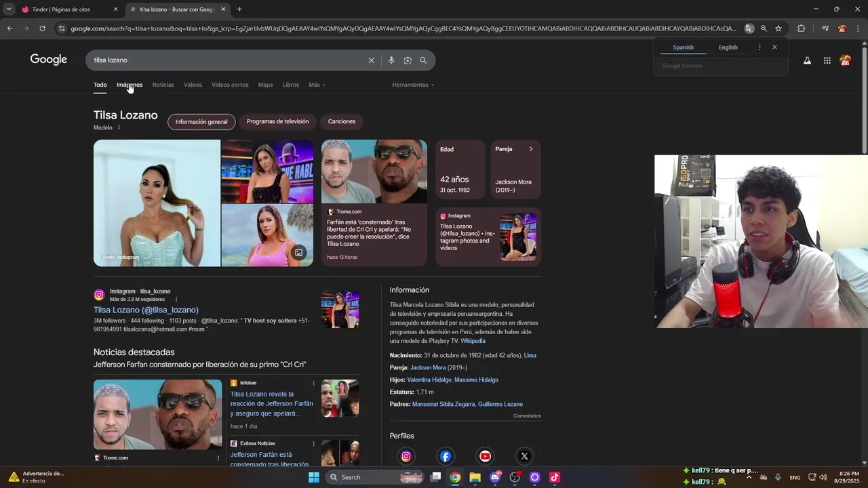Switch to the Maps tab

click(x=265, y=85)
